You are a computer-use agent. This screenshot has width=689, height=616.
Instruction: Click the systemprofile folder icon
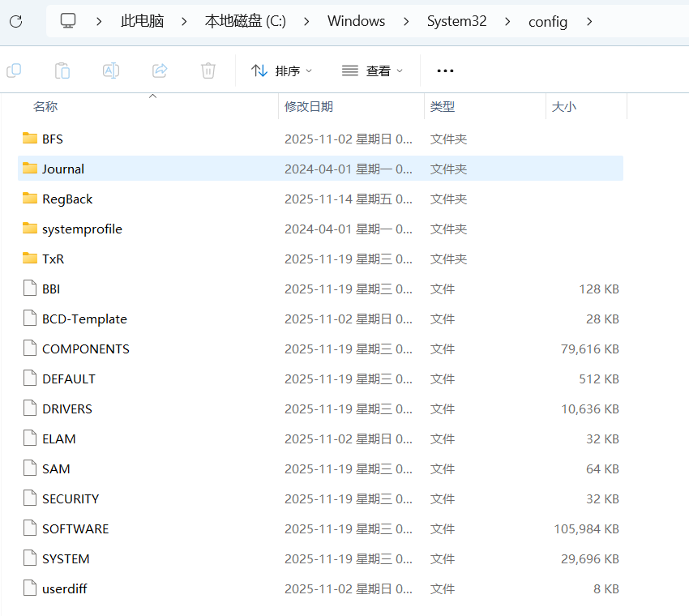[x=30, y=229]
